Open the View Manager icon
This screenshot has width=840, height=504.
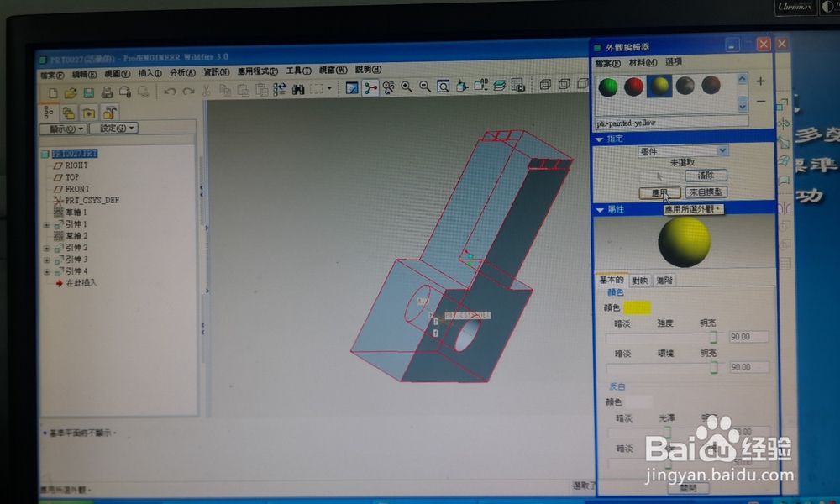click(x=518, y=85)
